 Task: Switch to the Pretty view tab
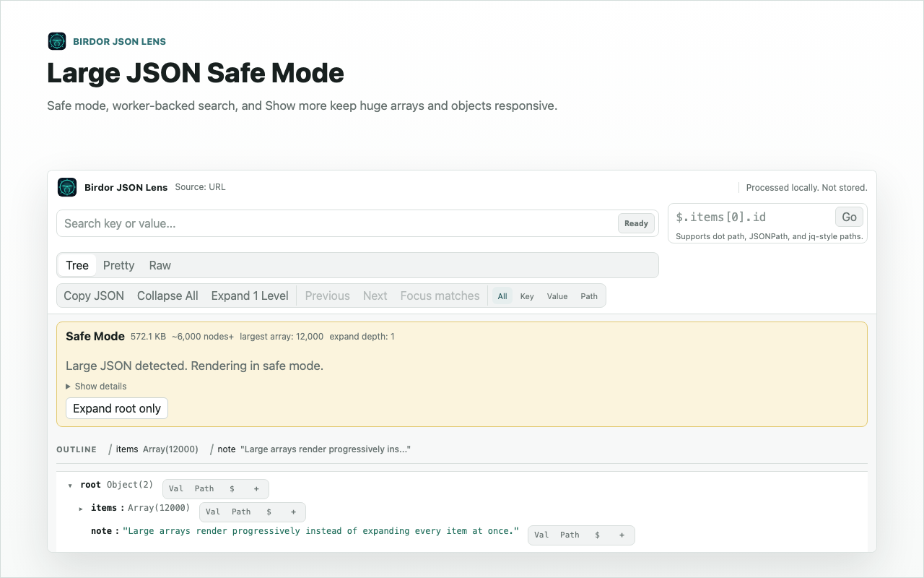[118, 265]
